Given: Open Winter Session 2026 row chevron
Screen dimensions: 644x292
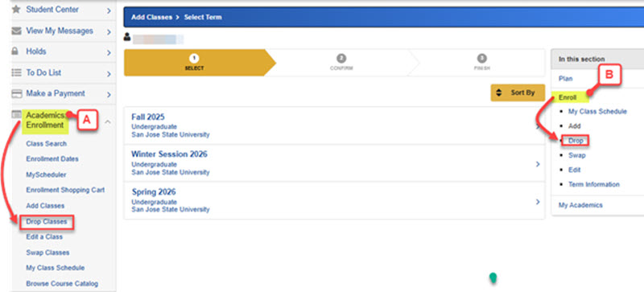Looking at the screenshot, I should pos(538,164).
